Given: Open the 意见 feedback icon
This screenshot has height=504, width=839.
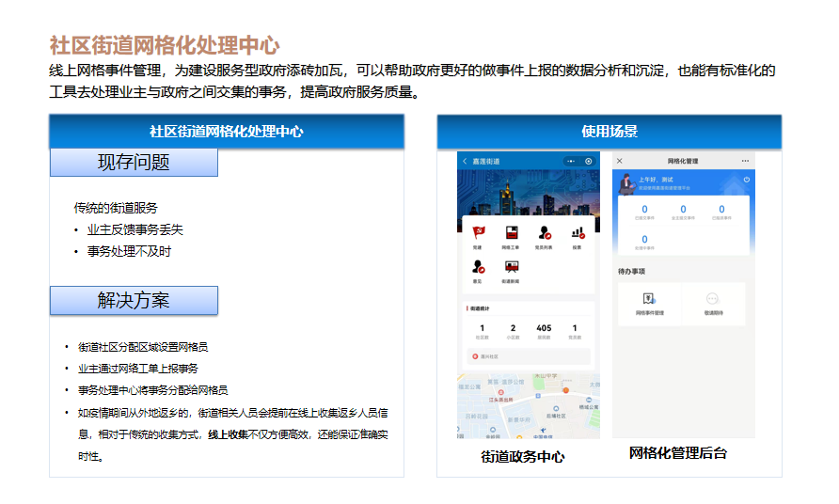Looking at the screenshot, I should point(478,267).
